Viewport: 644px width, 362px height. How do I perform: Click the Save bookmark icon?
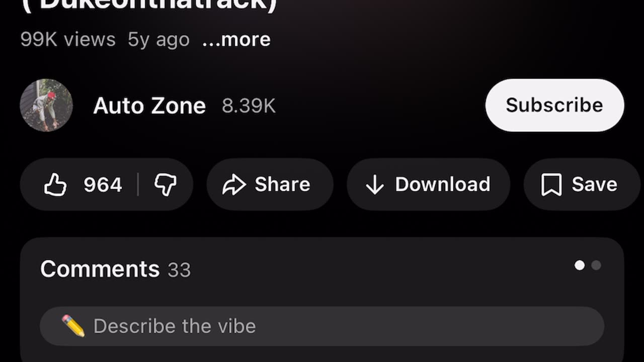coord(551,185)
